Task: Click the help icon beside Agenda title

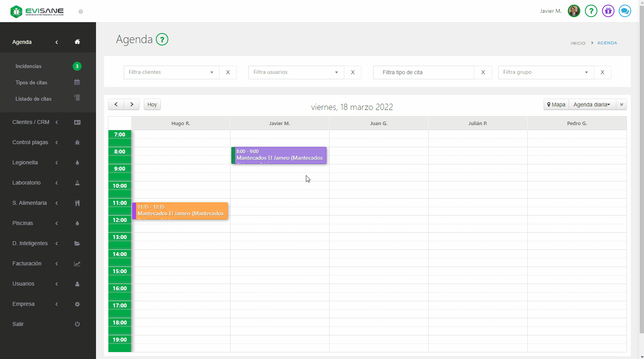Action: 162,39
